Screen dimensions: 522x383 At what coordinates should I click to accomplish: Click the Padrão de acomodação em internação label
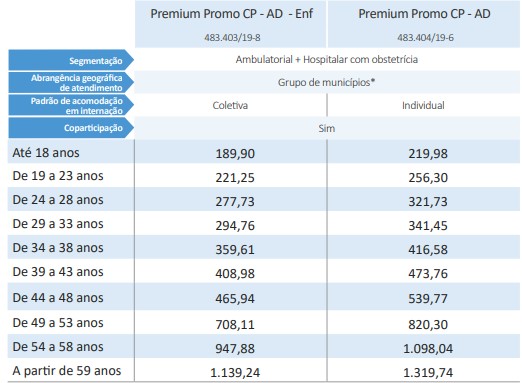[x=71, y=105]
